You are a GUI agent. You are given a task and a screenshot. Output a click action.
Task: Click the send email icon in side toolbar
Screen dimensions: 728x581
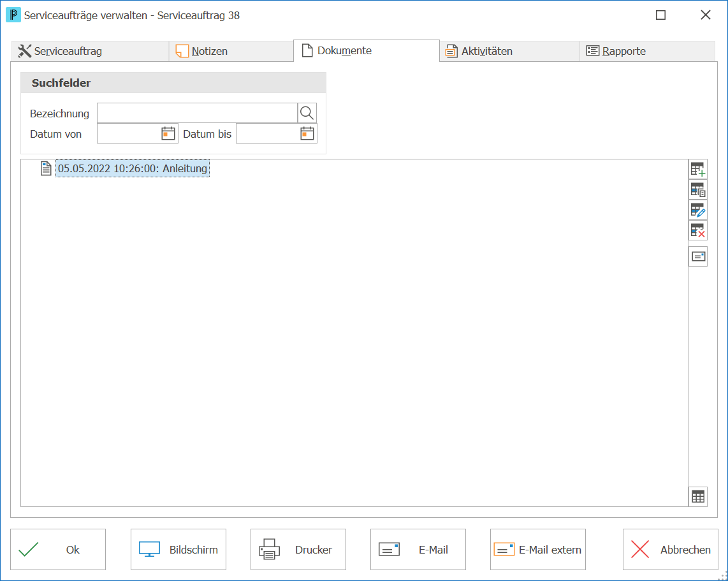[x=698, y=256]
